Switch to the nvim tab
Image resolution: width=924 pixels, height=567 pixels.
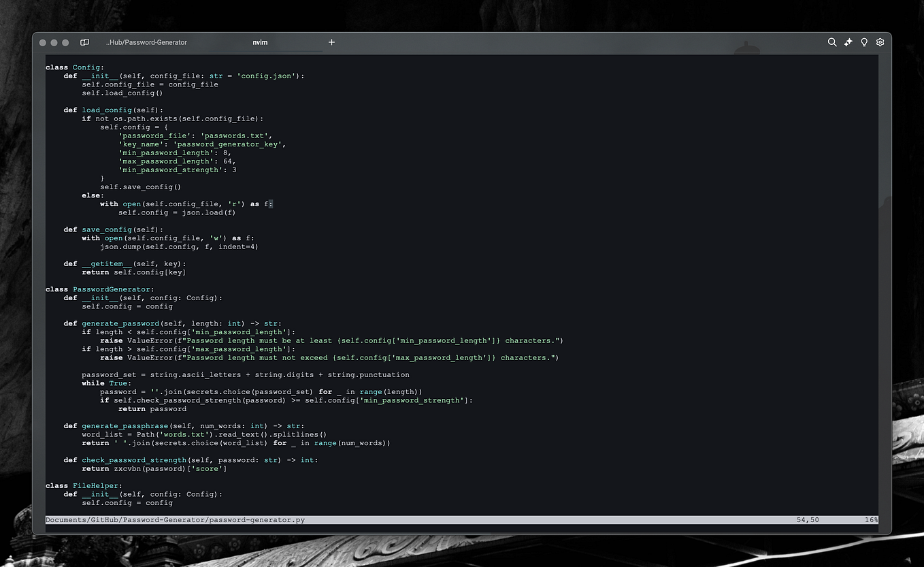pyautogui.click(x=260, y=42)
